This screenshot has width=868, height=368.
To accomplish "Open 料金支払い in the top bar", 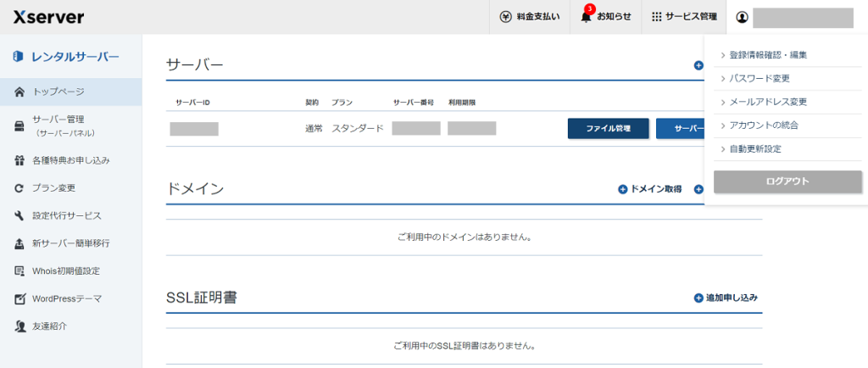I will 530,17.
